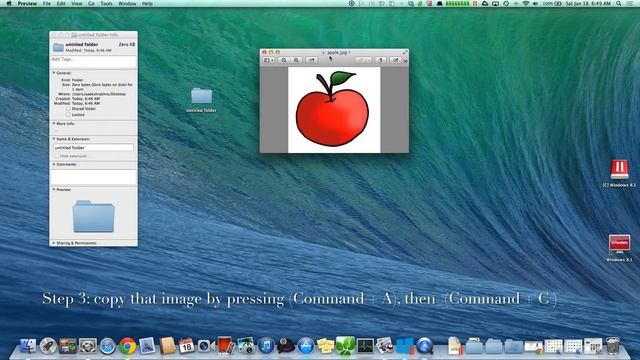Open Calendar from the Dock
Viewport: 640px width, 360px height.
tap(187, 346)
